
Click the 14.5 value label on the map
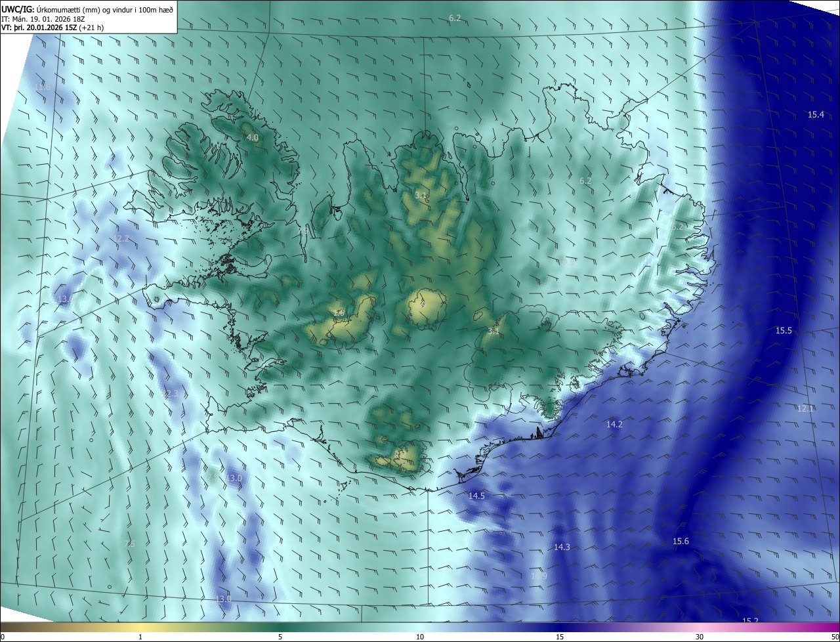point(476,496)
